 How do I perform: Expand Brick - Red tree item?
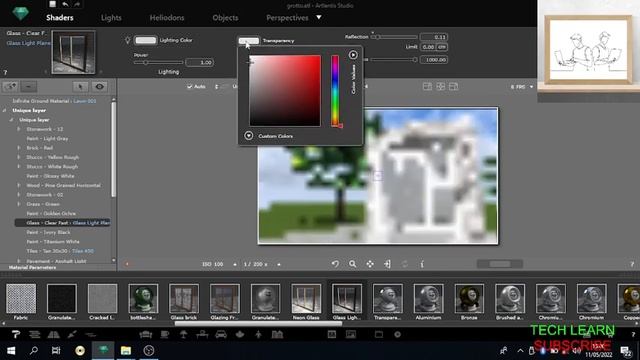19,148
